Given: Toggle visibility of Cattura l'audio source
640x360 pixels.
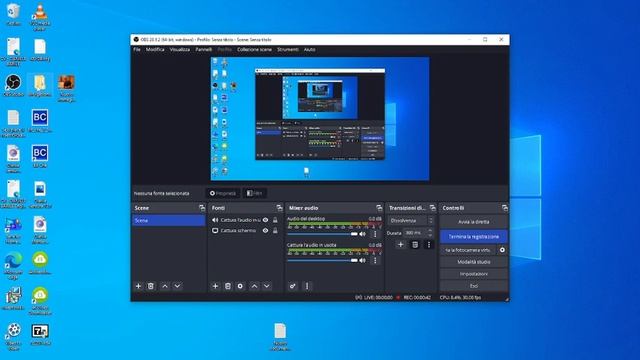Looking at the screenshot, I should [x=265, y=220].
